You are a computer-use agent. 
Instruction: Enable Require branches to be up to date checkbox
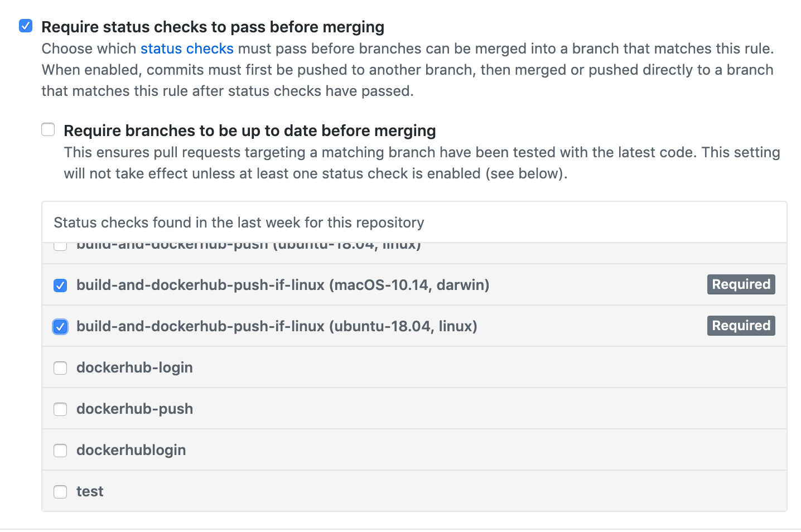coord(49,130)
